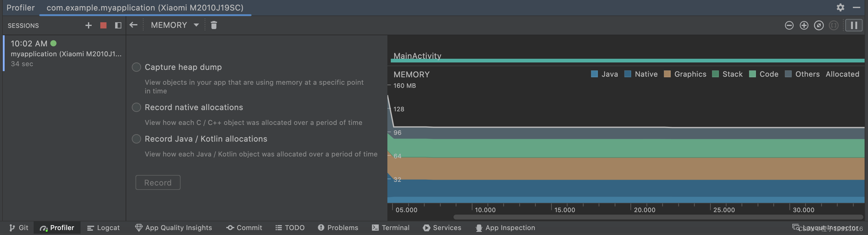The height and width of the screenshot is (235, 868).
Task: Collapse the Sessions pane
Action: pyautogui.click(x=118, y=25)
